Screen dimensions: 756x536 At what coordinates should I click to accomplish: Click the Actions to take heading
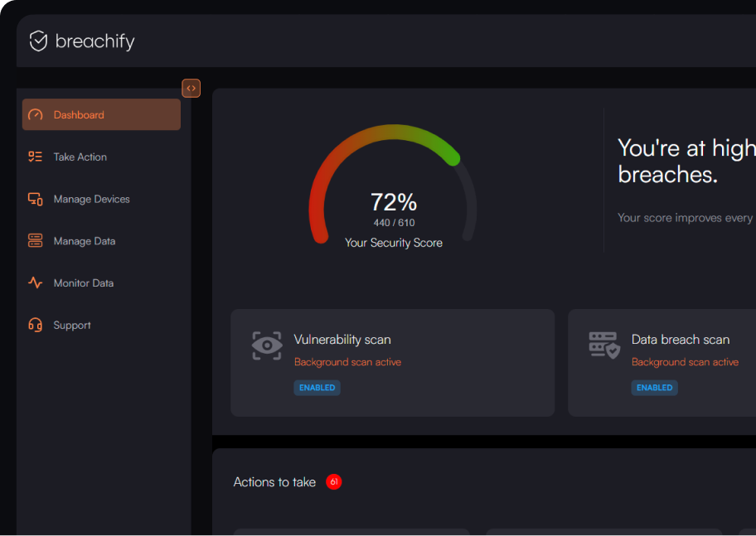tap(274, 482)
